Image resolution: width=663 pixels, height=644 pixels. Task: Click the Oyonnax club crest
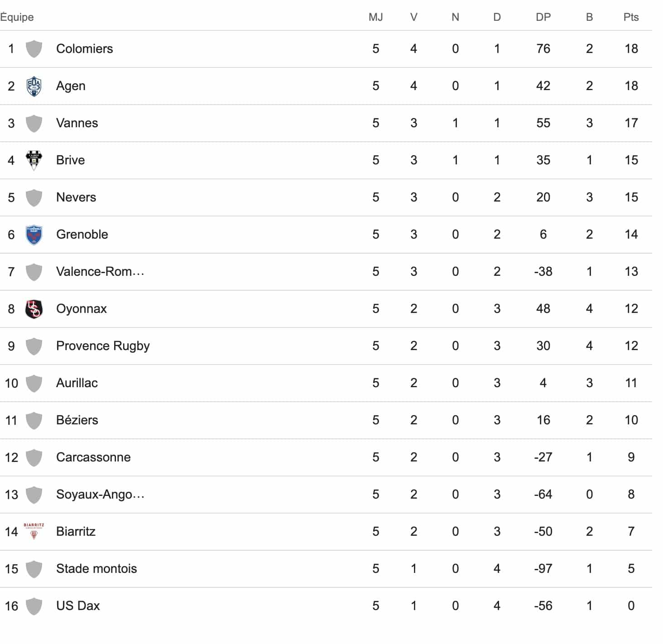tap(34, 309)
